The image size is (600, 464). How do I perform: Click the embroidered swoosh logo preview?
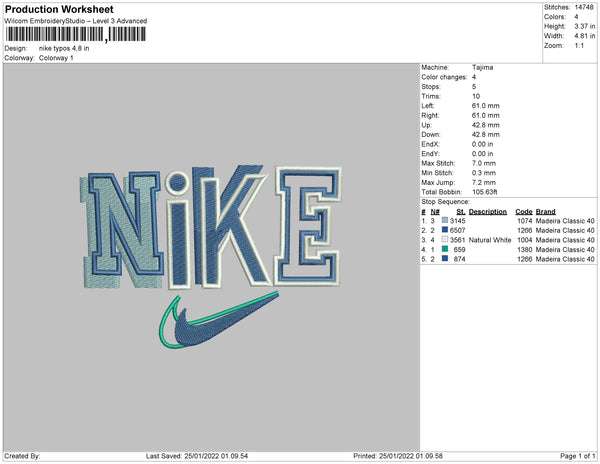point(218,320)
